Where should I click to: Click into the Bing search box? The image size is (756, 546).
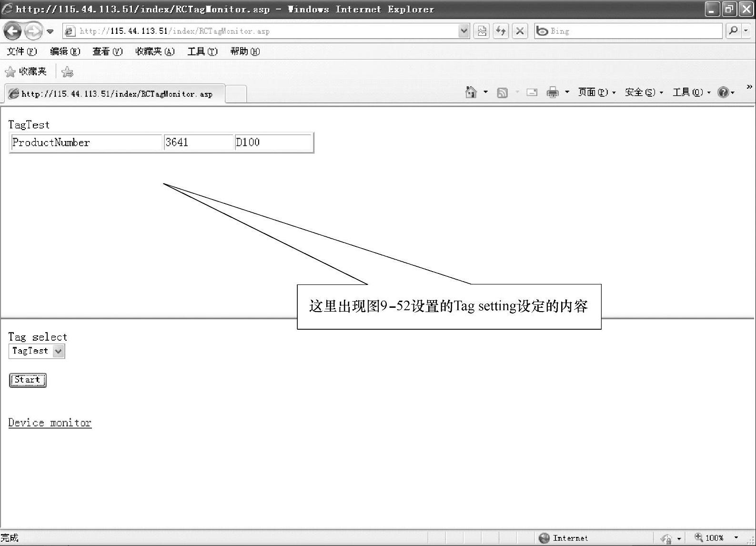click(628, 31)
